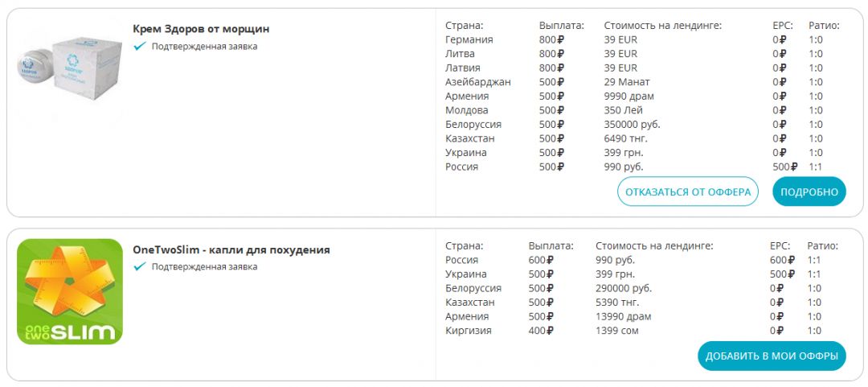Click checkmark icon under Крем Здоров title
This screenshot has width=868, height=387.
(140, 47)
